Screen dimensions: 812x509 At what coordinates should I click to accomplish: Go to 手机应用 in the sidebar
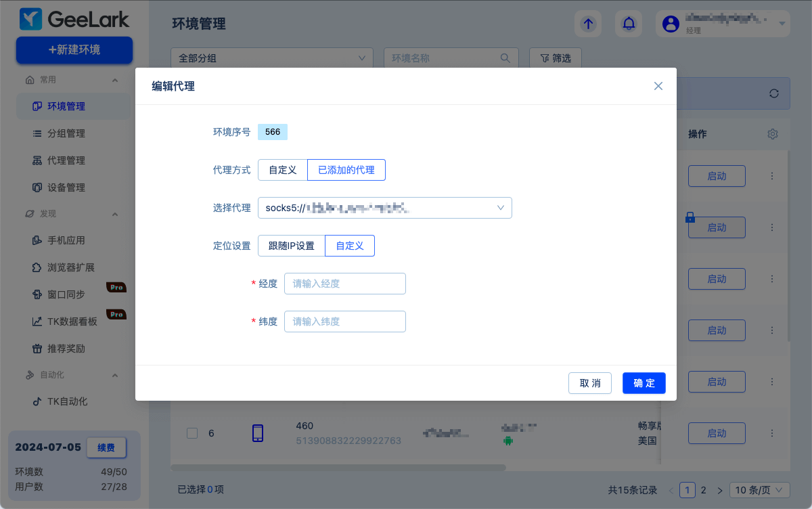66,240
